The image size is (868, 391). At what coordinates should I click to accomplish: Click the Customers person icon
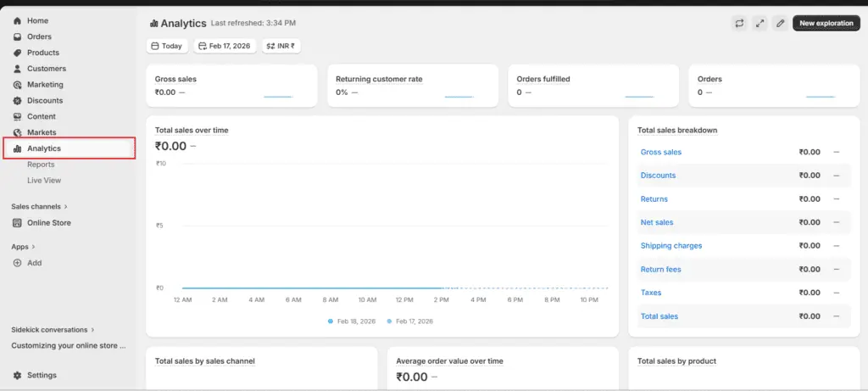point(17,70)
